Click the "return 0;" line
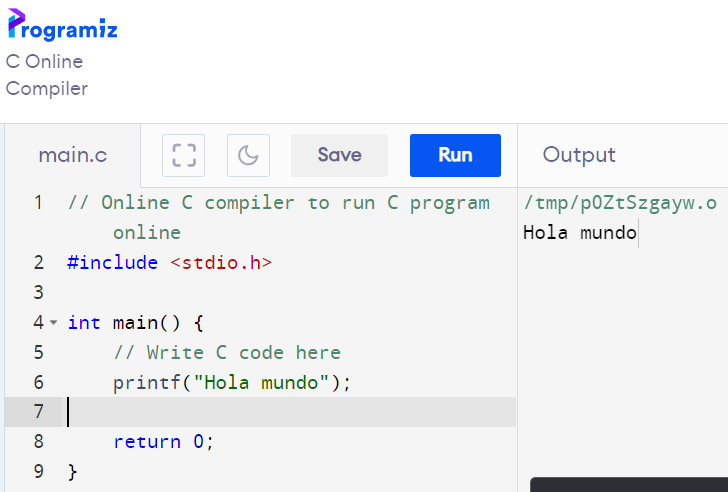This screenshot has height=492, width=728. 164,442
